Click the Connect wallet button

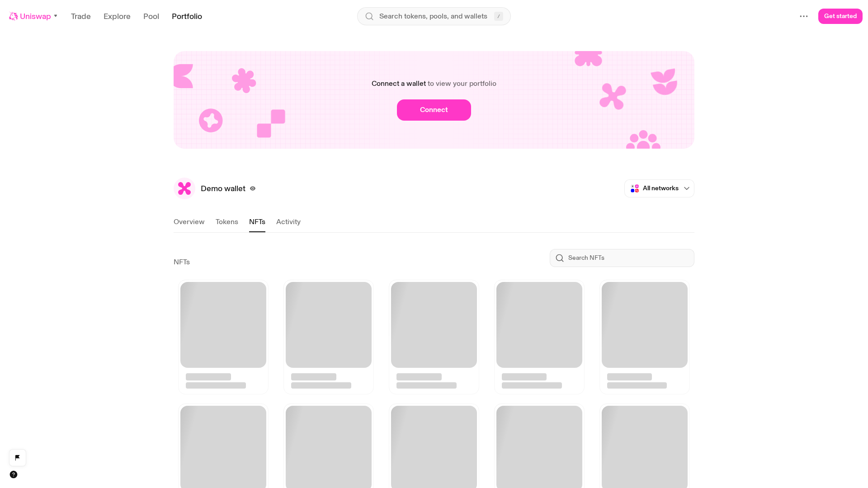tap(434, 110)
